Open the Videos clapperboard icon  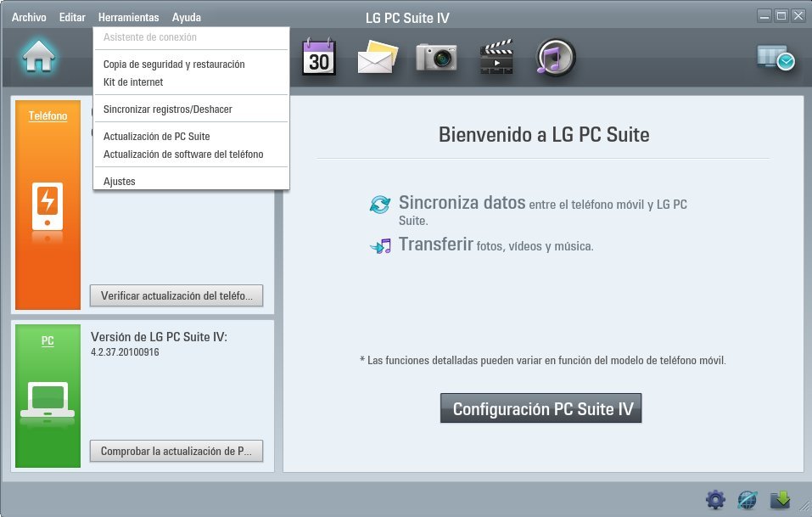click(496, 57)
